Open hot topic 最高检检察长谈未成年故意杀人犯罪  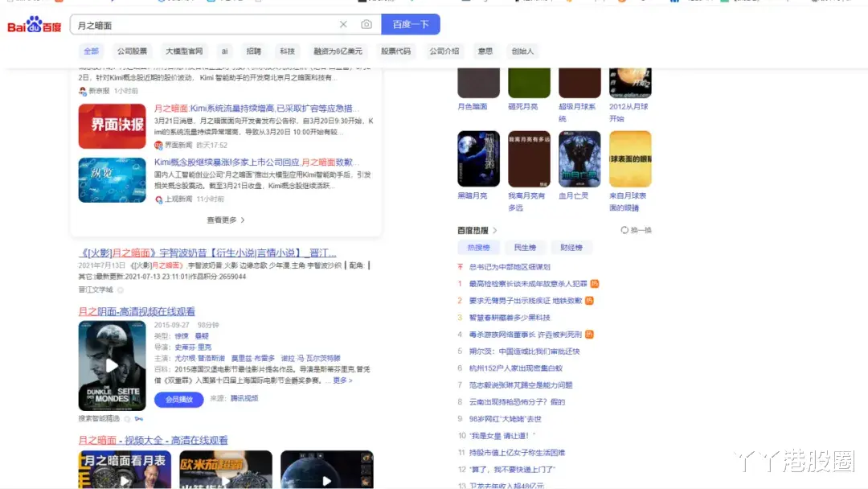[528, 284]
